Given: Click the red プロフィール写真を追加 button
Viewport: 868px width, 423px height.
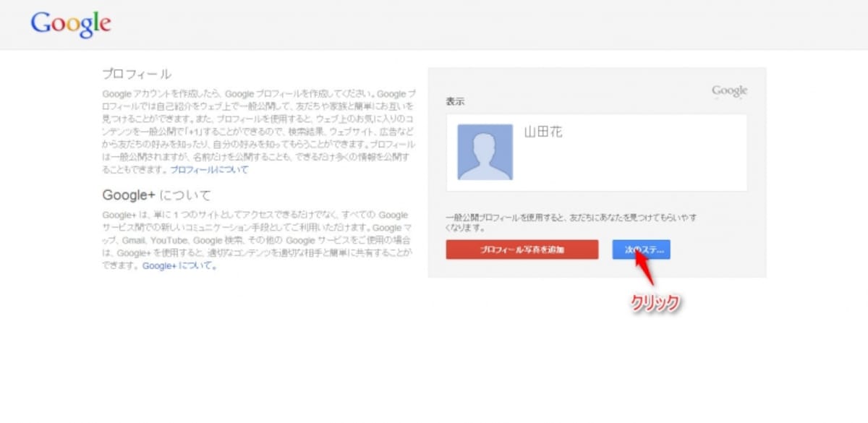Looking at the screenshot, I should 522,249.
